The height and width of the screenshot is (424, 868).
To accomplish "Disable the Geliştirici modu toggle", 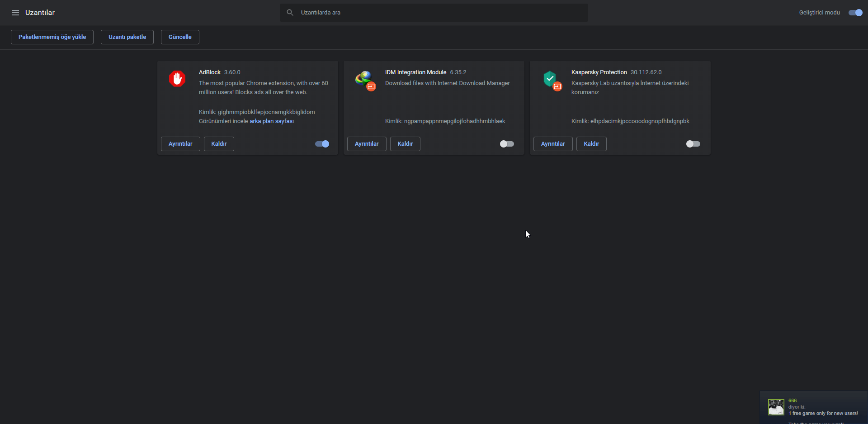I will coord(855,13).
